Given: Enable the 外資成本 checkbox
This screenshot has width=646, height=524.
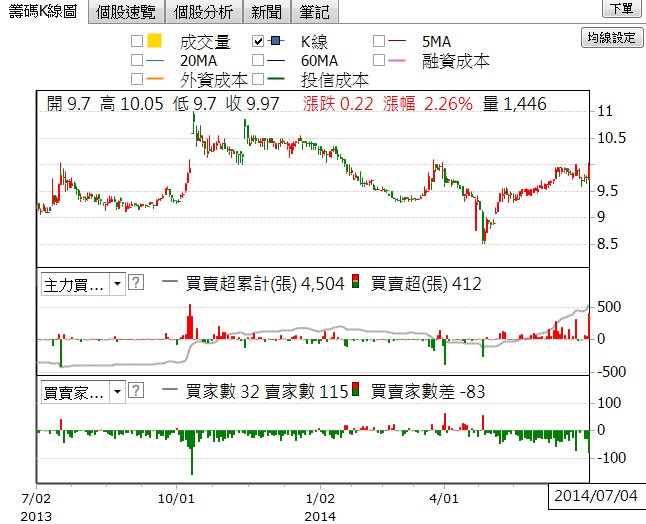Looking at the screenshot, I should click(137, 79).
